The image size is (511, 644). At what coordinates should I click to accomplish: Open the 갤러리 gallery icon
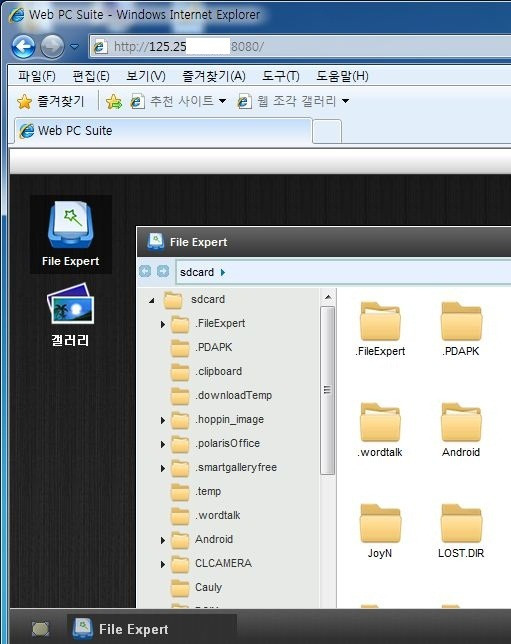click(70, 315)
